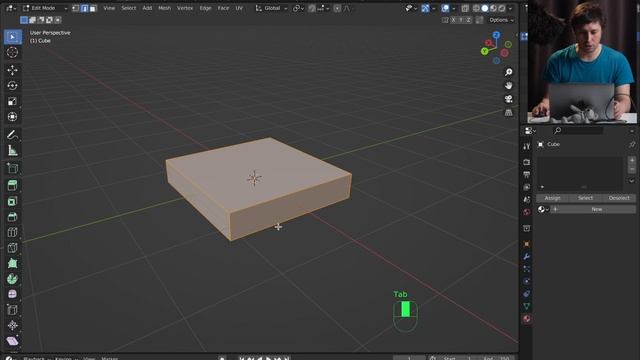Open the Object Data green triangle tab
The image size is (640, 360).
click(527, 306)
